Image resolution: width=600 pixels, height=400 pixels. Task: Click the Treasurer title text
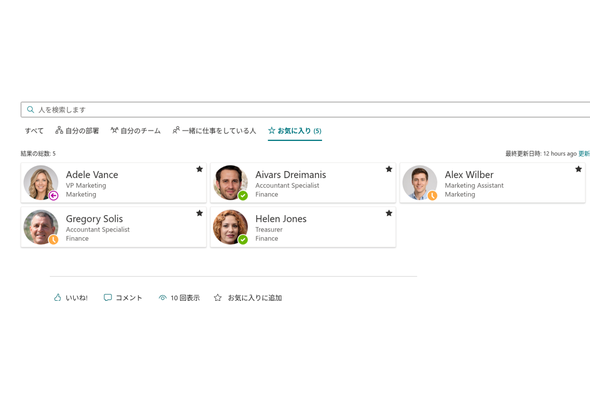click(269, 229)
